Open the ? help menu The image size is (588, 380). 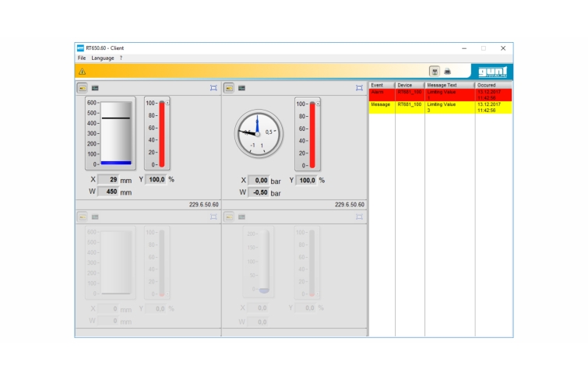121,58
